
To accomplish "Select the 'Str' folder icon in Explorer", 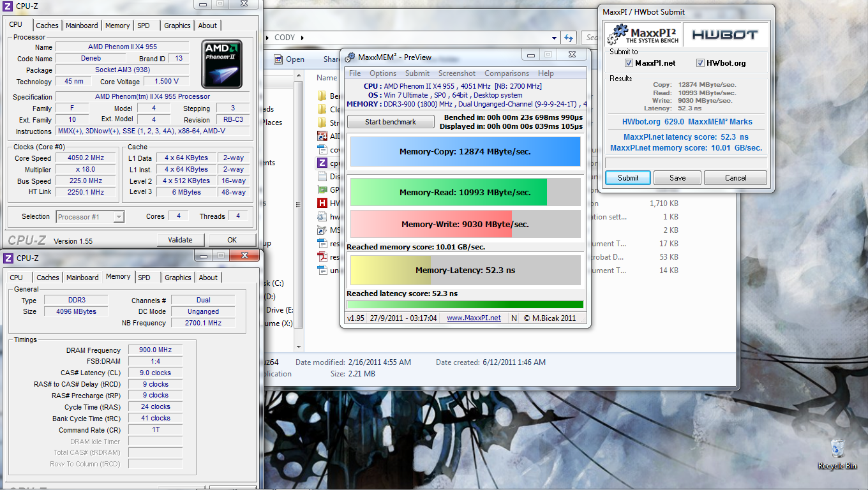I will point(322,122).
